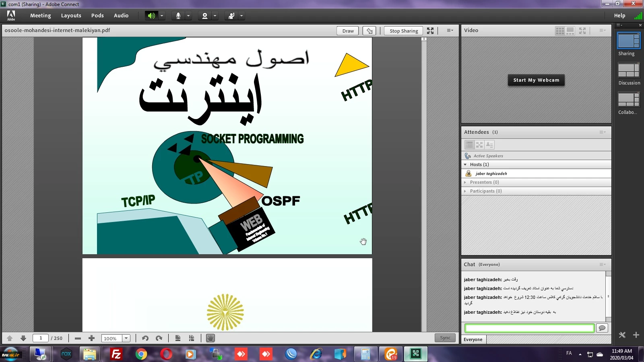This screenshot has width=644, height=362.
Task: Open the 100% zoom level dropdown
Action: tap(126, 338)
